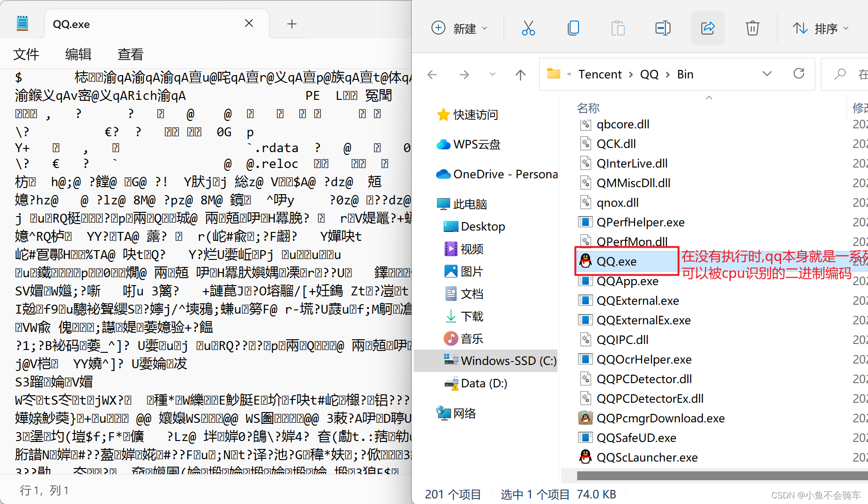The image size is (868, 504).
Task: Click the QQPcmgrDownload.exe file icon
Action: [x=586, y=418]
